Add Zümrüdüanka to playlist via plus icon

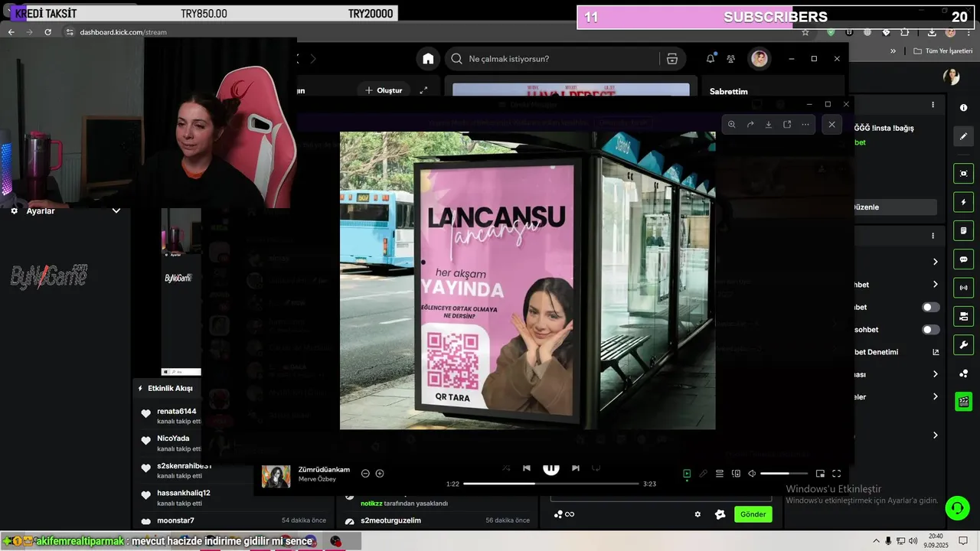click(x=380, y=474)
